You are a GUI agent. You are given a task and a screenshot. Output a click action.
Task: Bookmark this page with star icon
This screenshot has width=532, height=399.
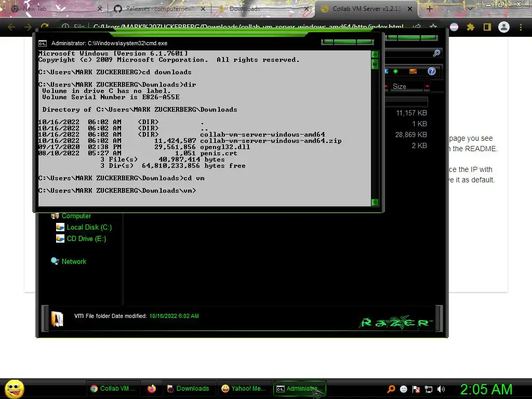tap(433, 27)
